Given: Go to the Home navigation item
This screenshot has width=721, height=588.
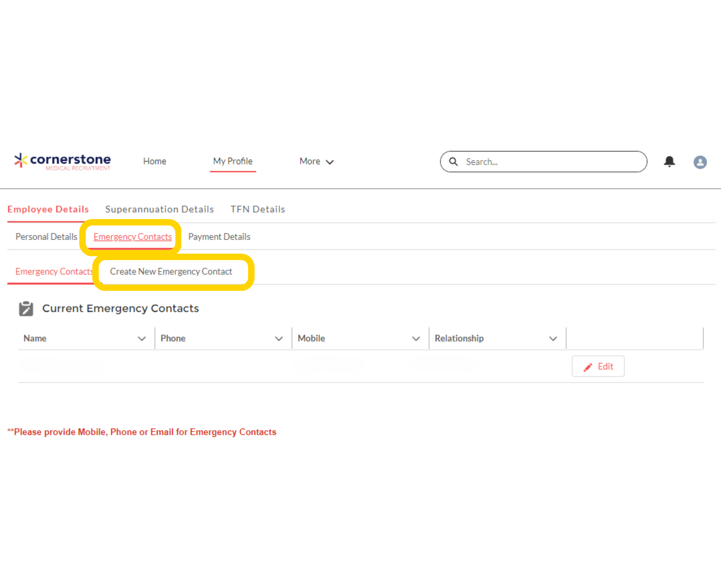Looking at the screenshot, I should coord(155,161).
